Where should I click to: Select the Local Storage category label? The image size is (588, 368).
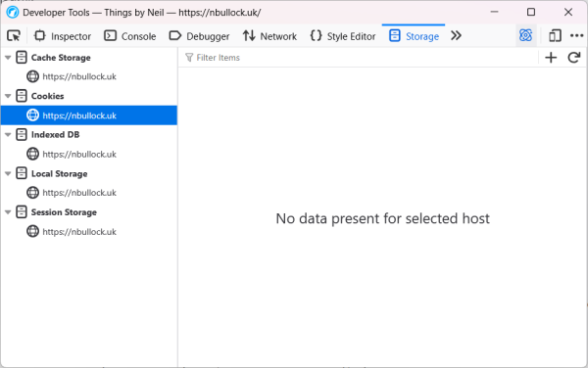pyautogui.click(x=59, y=173)
